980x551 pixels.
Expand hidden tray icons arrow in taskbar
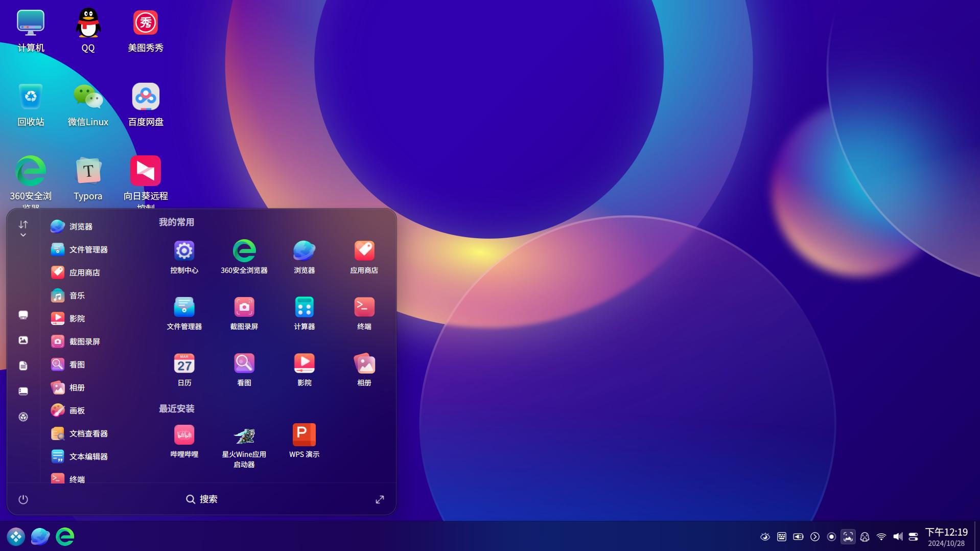click(x=815, y=537)
